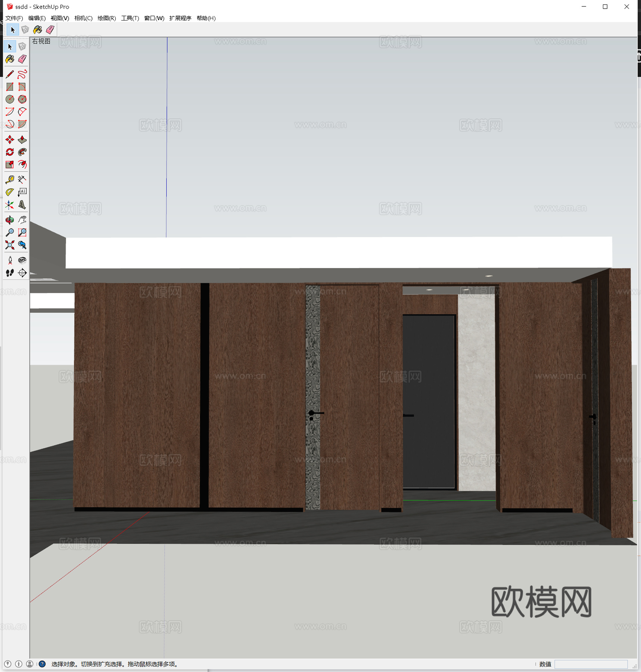Choose the Walk footprints tool
641x672 pixels.
(x=10, y=273)
